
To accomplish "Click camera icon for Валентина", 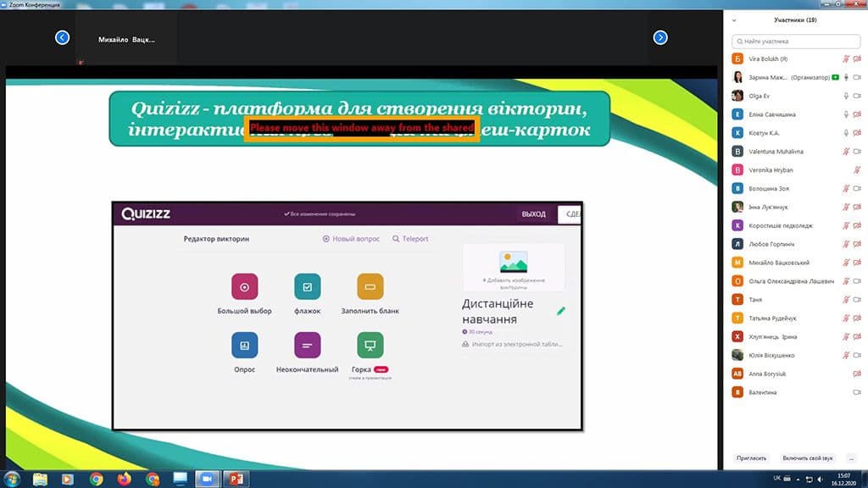I will [857, 392].
